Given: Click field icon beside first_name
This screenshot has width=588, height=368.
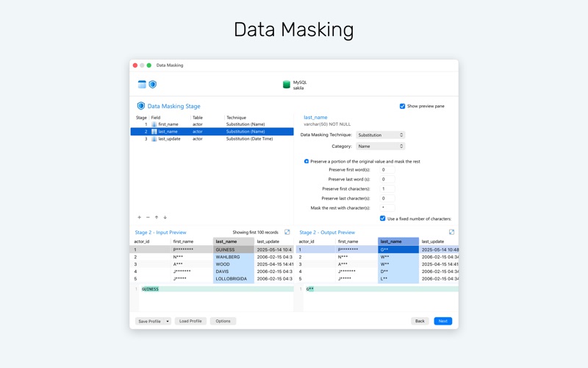Looking at the screenshot, I should 154,124.
